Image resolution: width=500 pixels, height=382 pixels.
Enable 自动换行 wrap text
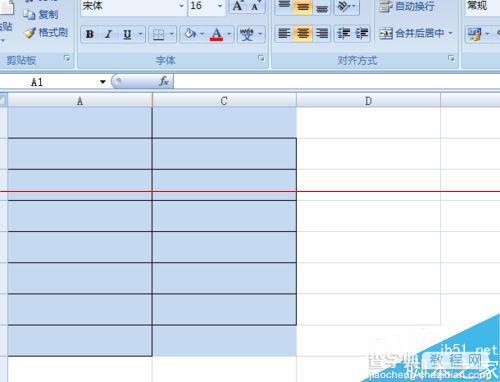[407, 6]
